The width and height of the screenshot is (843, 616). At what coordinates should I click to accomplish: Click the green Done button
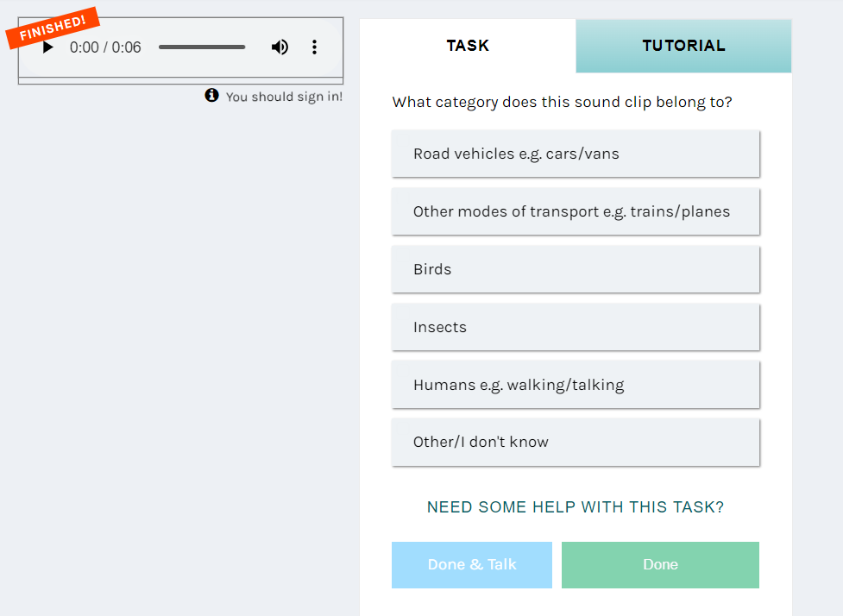tap(660, 565)
